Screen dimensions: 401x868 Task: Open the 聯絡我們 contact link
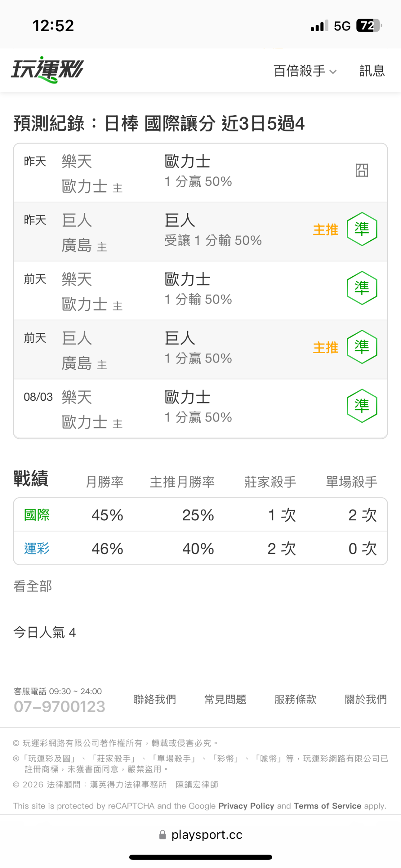(155, 700)
